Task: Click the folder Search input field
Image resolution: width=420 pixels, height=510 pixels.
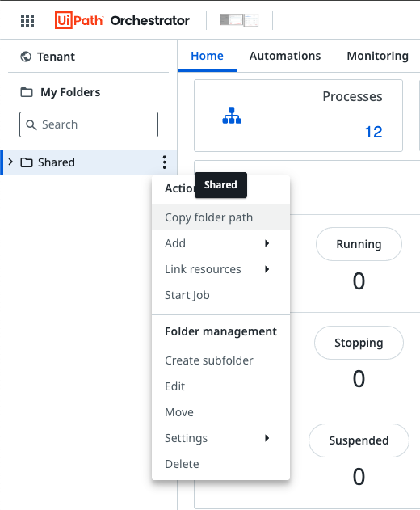Action: [89, 124]
